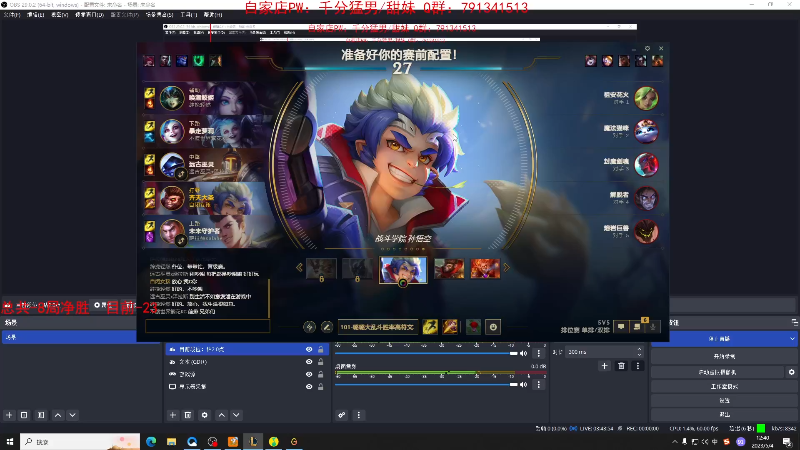Open the 文件(F) menu in OBS
Viewport: 800px width, 450px height.
click(12, 15)
